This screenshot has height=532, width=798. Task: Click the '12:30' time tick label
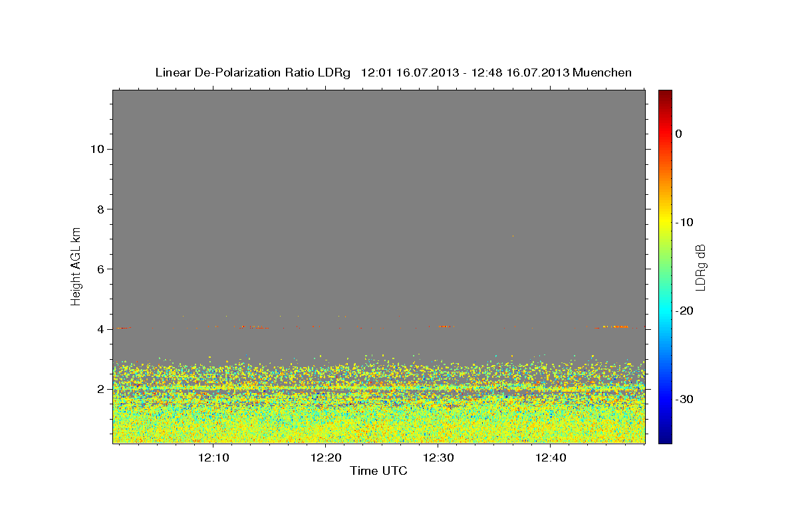click(438, 458)
